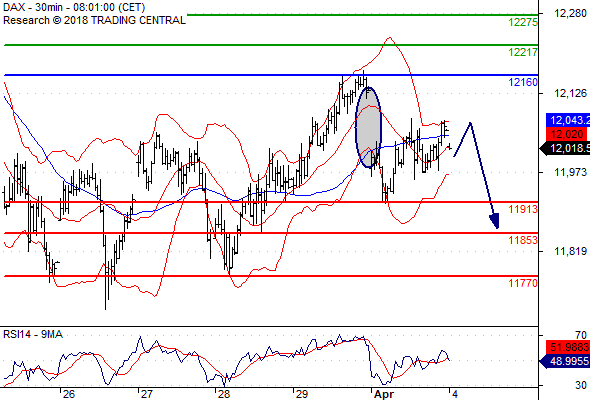Click the 11770 red support label
Screen dimensions: 590x400
(523, 283)
